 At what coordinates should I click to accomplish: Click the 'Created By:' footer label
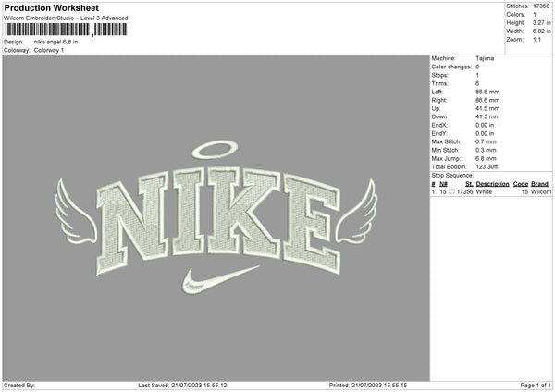click(19, 385)
